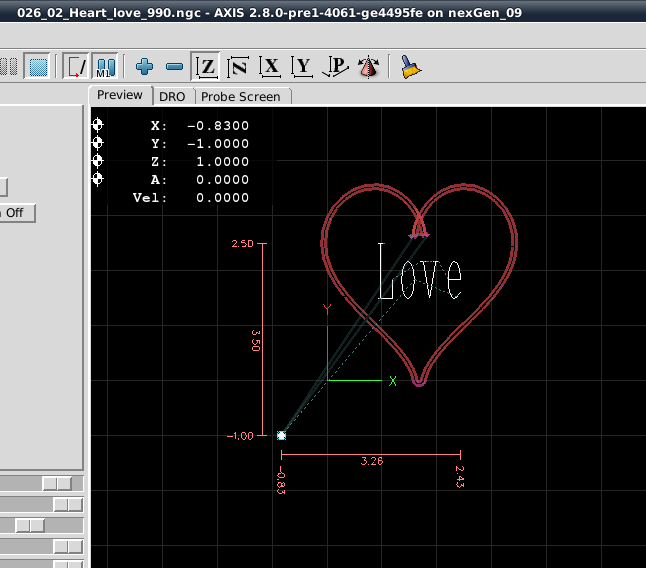Toggle the M1 optional pause button
The image size is (646, 568).
[105, 67]
